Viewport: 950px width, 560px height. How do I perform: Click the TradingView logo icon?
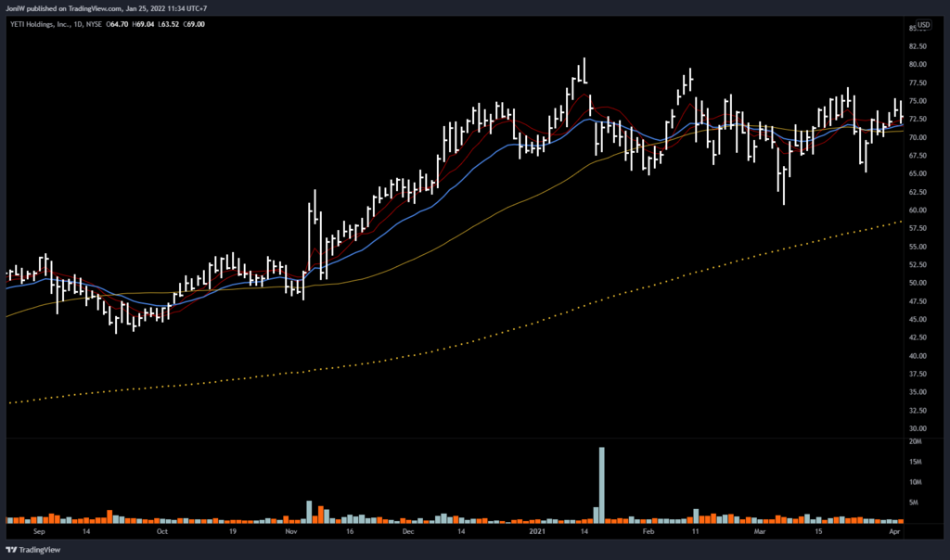pyautogui.click(x=13, y=548)
